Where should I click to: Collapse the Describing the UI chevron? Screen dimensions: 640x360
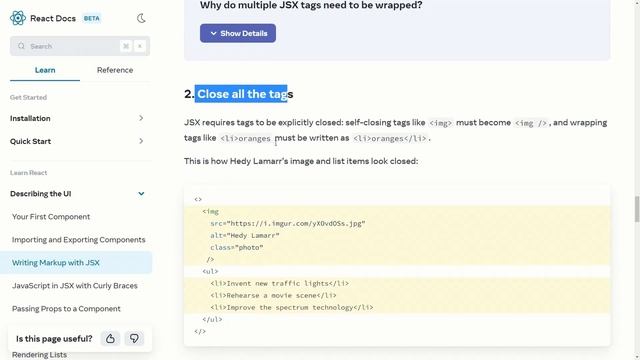pyautogui.click(x=141, y=193)
